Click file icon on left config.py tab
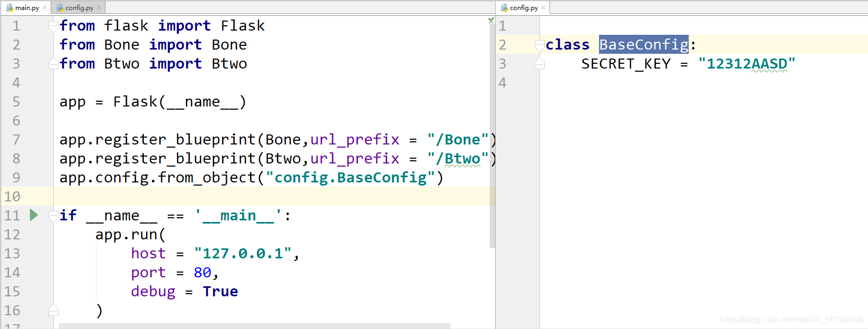This screenshot has width=868, height=329. (x=60, y=8)
